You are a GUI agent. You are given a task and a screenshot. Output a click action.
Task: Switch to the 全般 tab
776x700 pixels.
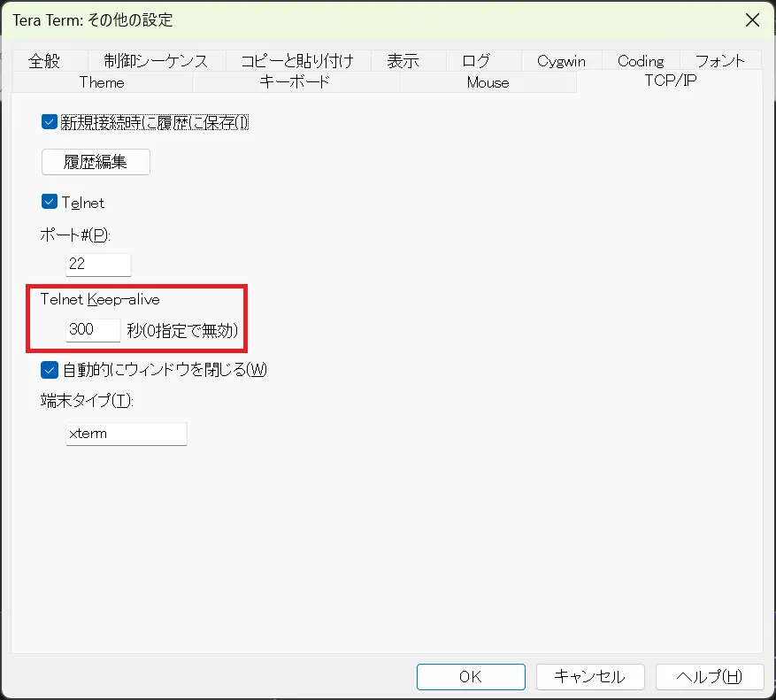point(48,61)
